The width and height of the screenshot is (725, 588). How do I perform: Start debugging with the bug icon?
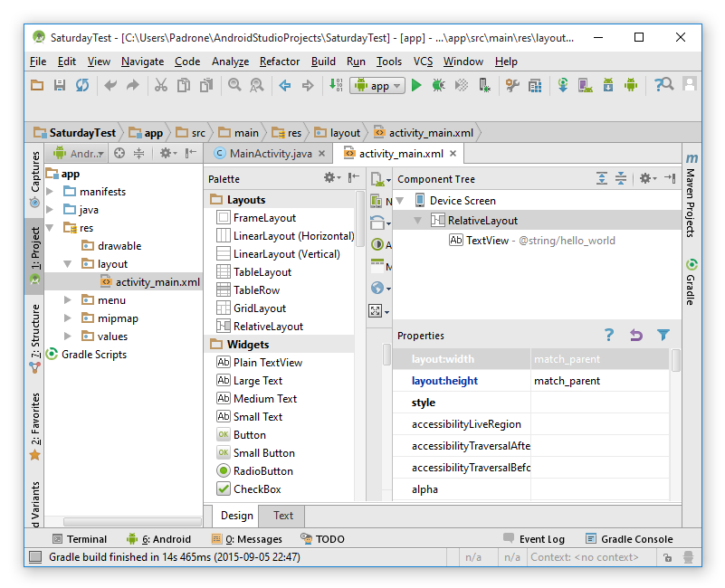pos(438,85)
